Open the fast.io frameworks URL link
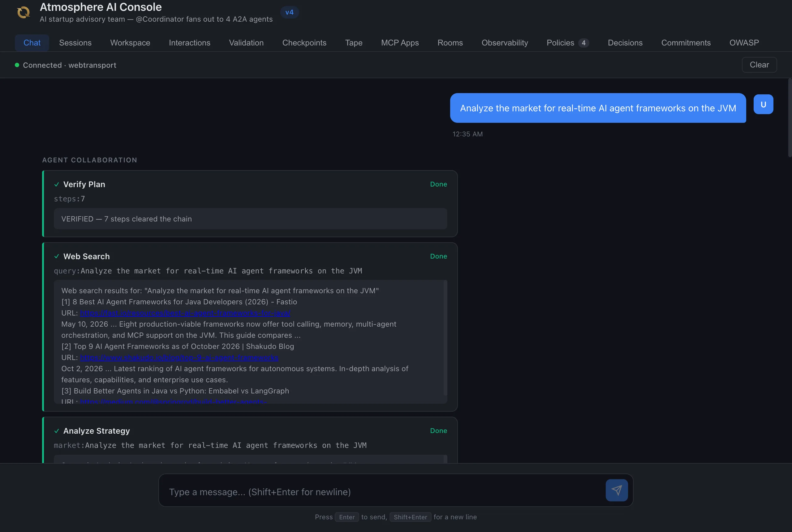792x532 pixels. [x=185, y=313]
